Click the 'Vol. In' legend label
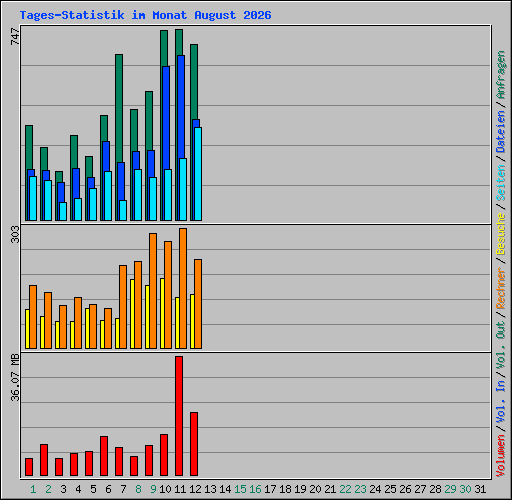The height and width of the screenshot is (500, 512). [x=501, y=401]
